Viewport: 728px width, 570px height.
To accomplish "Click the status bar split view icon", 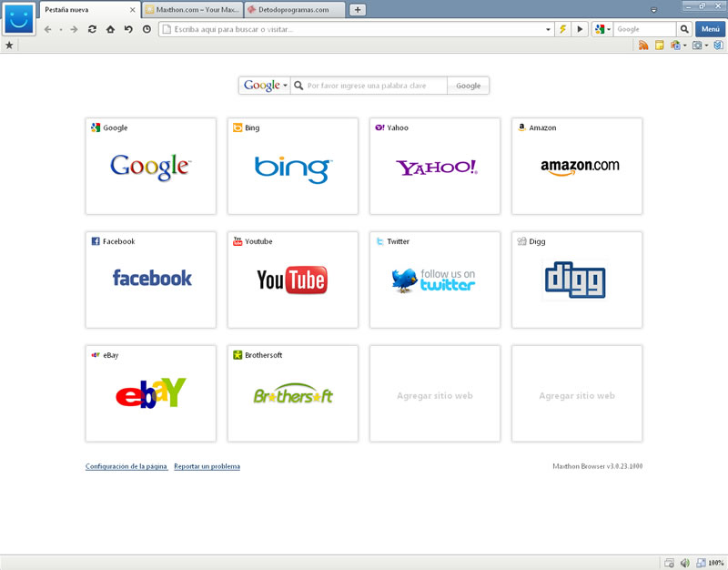I will point(701,563).
